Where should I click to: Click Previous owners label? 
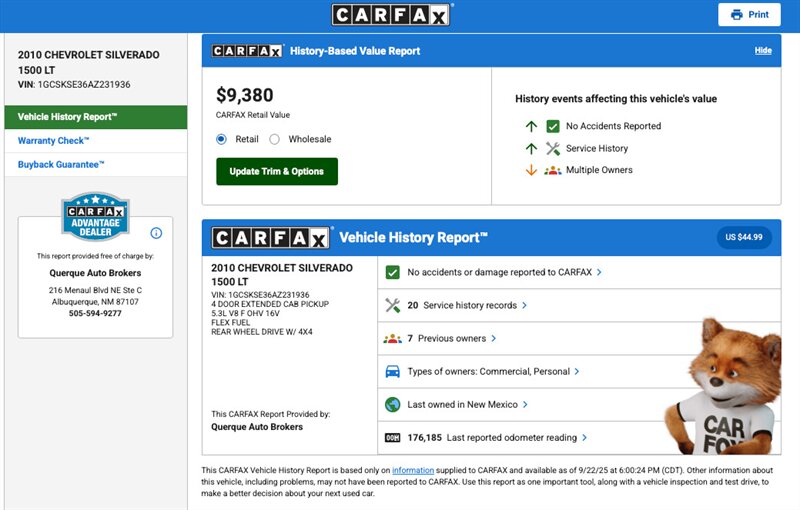click(x=452, y=339)
